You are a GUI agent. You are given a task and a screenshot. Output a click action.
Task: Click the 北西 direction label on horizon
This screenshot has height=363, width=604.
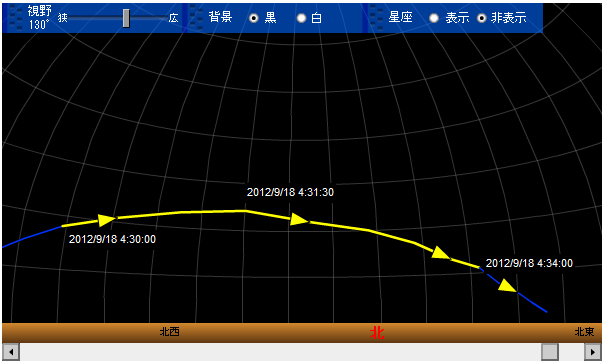pyautogui.click(x=169, y=332)
